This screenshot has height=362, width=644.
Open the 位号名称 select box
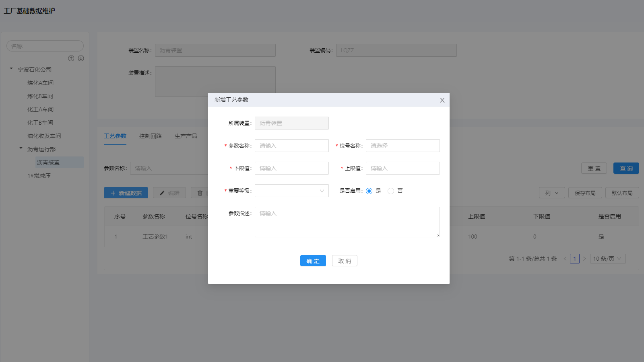coord(402,146)
